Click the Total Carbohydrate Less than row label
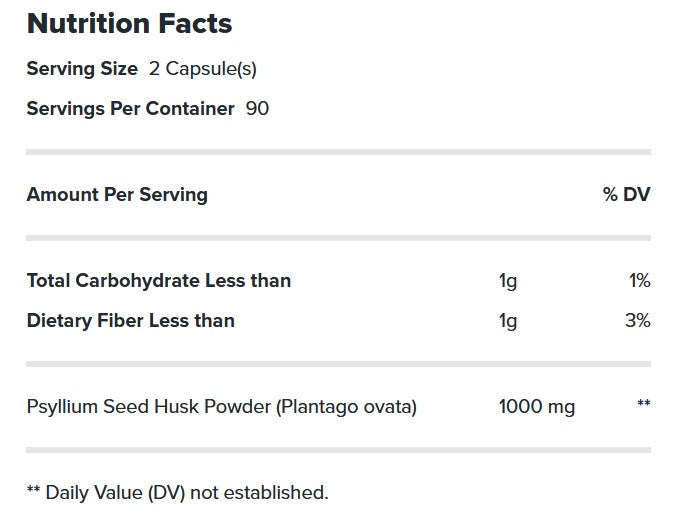Image resolution: width=673 pixels, height=516 pixels. (159, 281)
